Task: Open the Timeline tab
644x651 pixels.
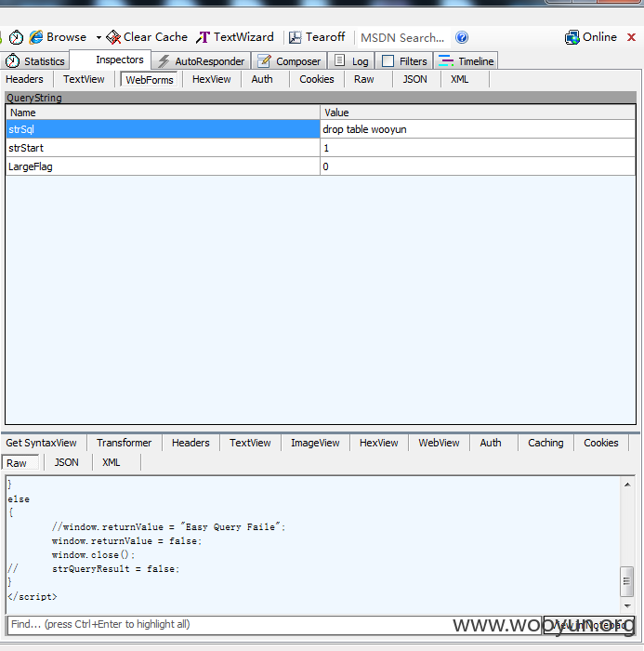Action: point(466,61)
